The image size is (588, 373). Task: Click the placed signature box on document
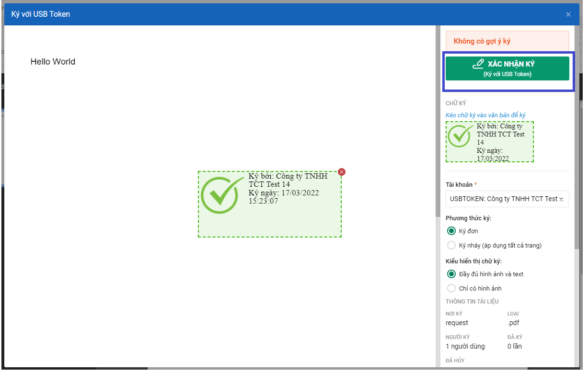point(270,204)
